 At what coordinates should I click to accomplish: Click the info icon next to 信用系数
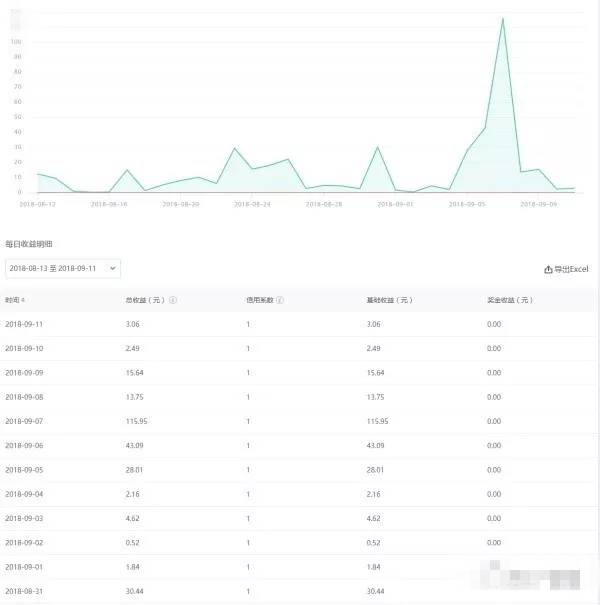pyautogui.click(x=280, y=300)
